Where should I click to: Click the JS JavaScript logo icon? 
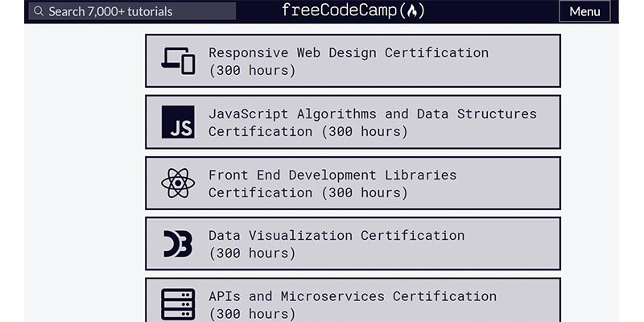[x=178, y=122]
